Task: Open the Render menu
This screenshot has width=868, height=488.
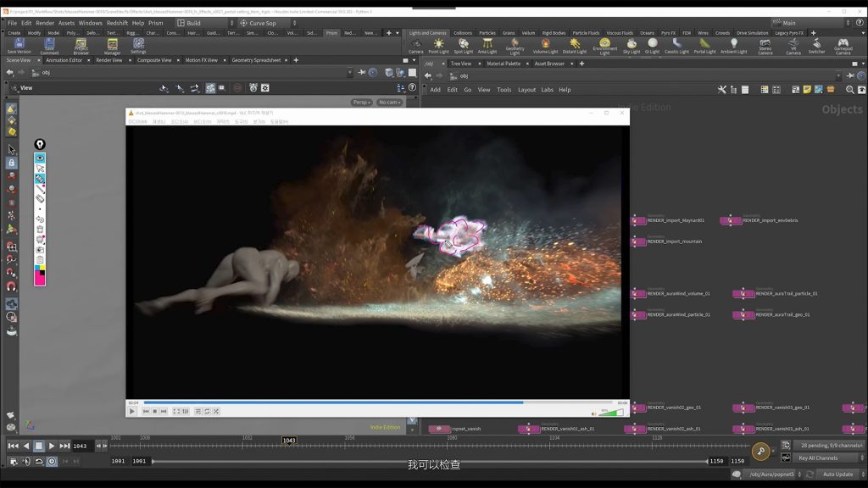Action: pyautogui.click(x=45, y=23)
